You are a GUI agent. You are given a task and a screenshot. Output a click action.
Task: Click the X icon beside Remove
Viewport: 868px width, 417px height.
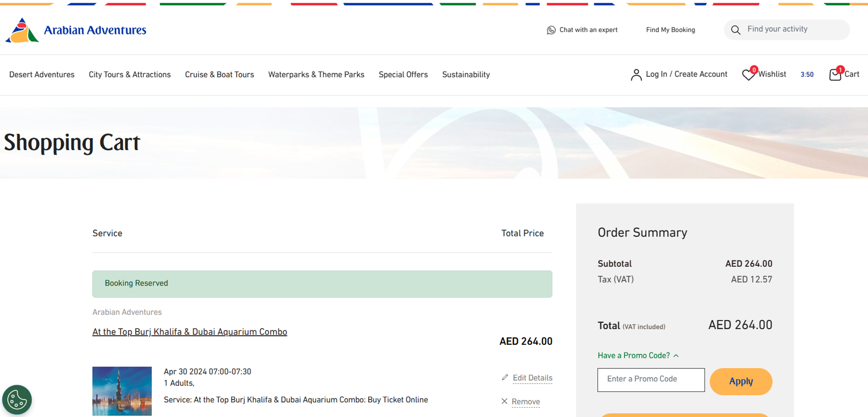tap(504, 401)
